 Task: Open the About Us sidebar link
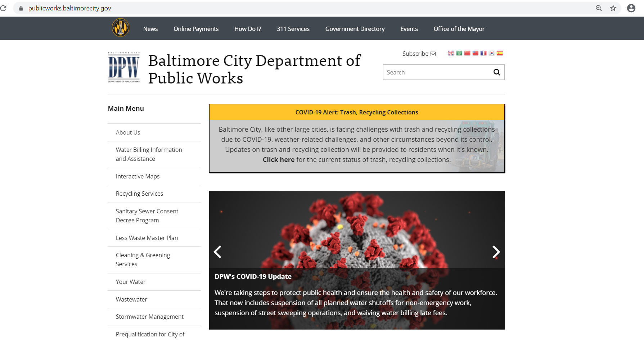(x=128, y=132)
